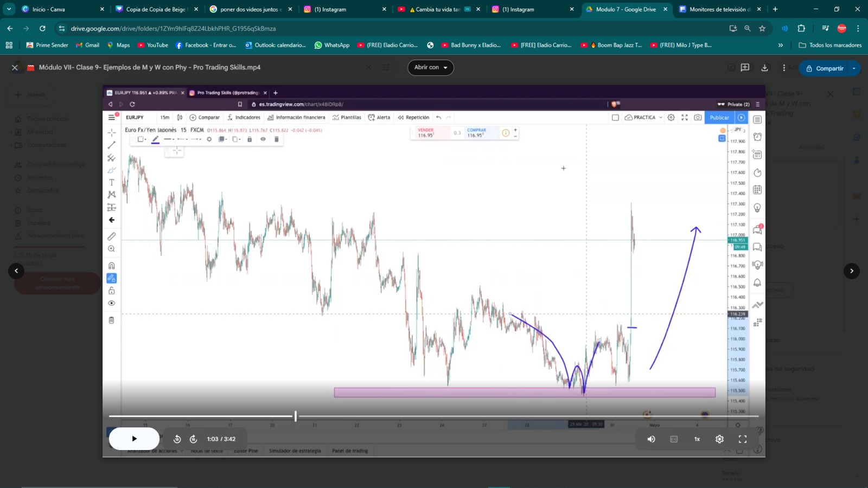Click the pencil line color tool in floating toolbar
The height and width of the screenshot is (488, 868).
[155, 139]
